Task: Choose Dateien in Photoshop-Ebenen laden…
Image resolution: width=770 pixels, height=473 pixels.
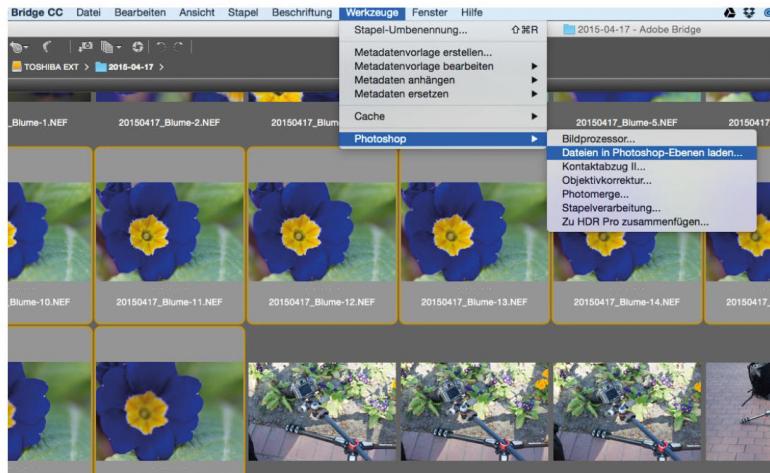Action: coord(652,153)
